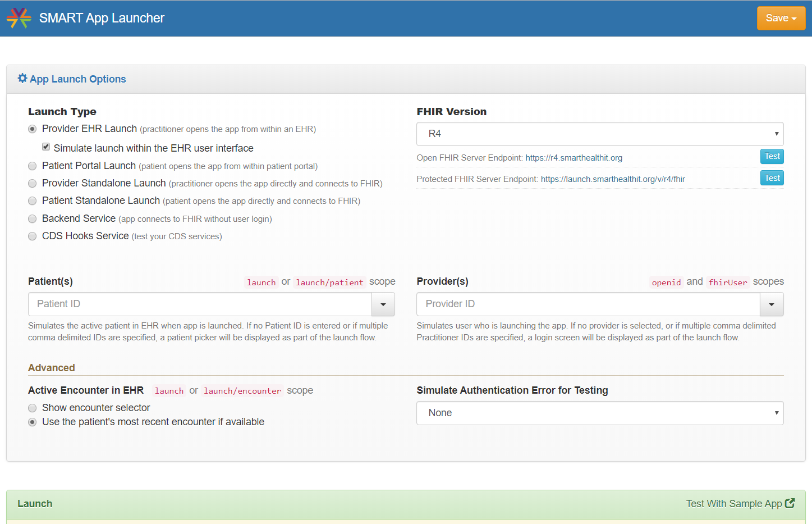Image resolution: width=812 pixels, height=524 pixels.
Task: Open the FHIR Version R4 dropdown
Action: coord(600,134)
